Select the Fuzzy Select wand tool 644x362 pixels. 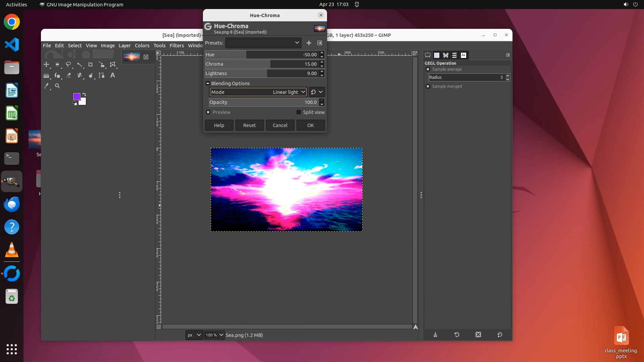(79, 65)
